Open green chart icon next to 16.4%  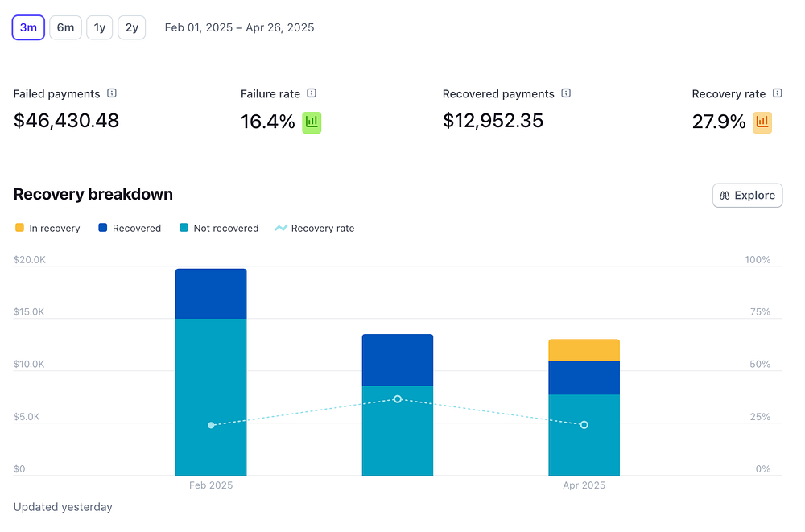tap(312, 122)
